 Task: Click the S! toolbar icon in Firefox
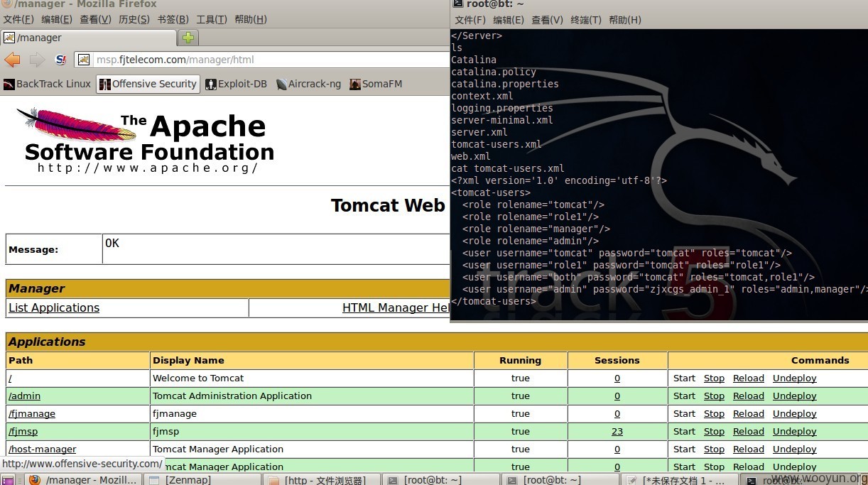click(x=61, y=60)
